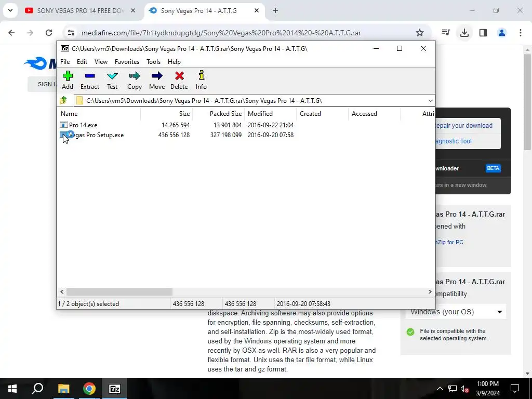Click the horizontal scrollbar thumb in 7-Zip

pyautogui.click(x=119, y=292)
